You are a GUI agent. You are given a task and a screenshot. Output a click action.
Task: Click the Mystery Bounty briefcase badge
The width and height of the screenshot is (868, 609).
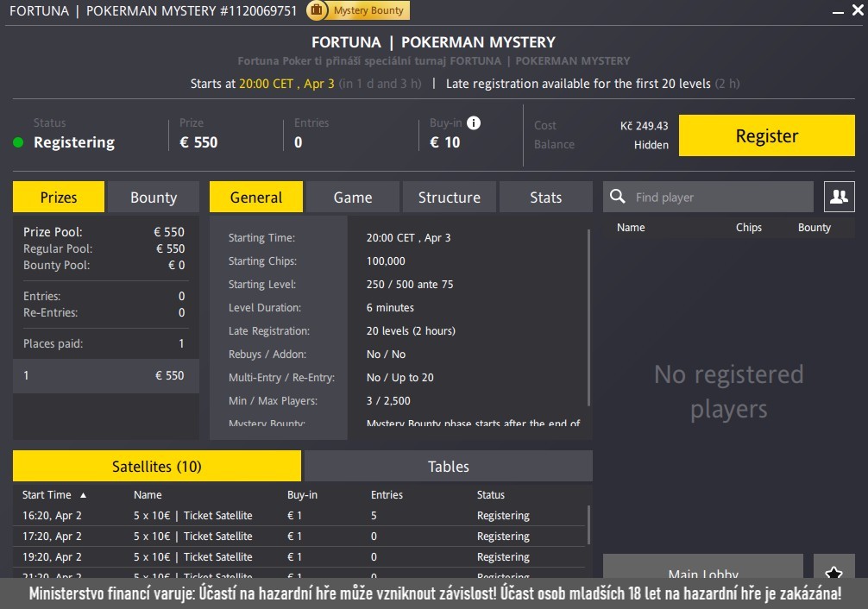click(x=358, y=10)
